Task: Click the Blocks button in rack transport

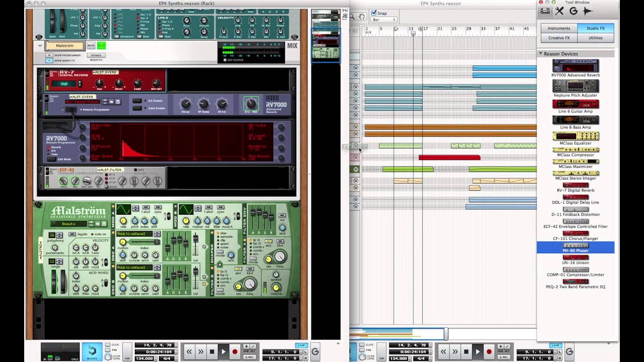Action: click(92, 351)
